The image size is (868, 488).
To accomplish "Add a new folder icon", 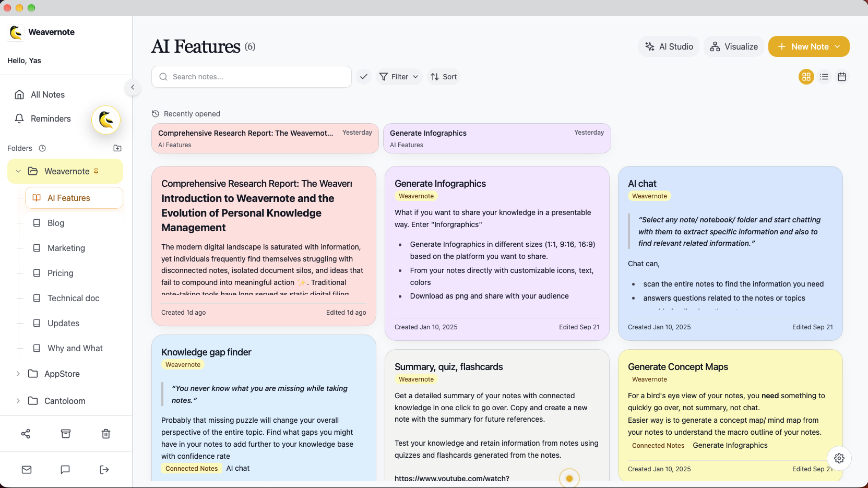I will pyautogui.click(x=117, y=148).
